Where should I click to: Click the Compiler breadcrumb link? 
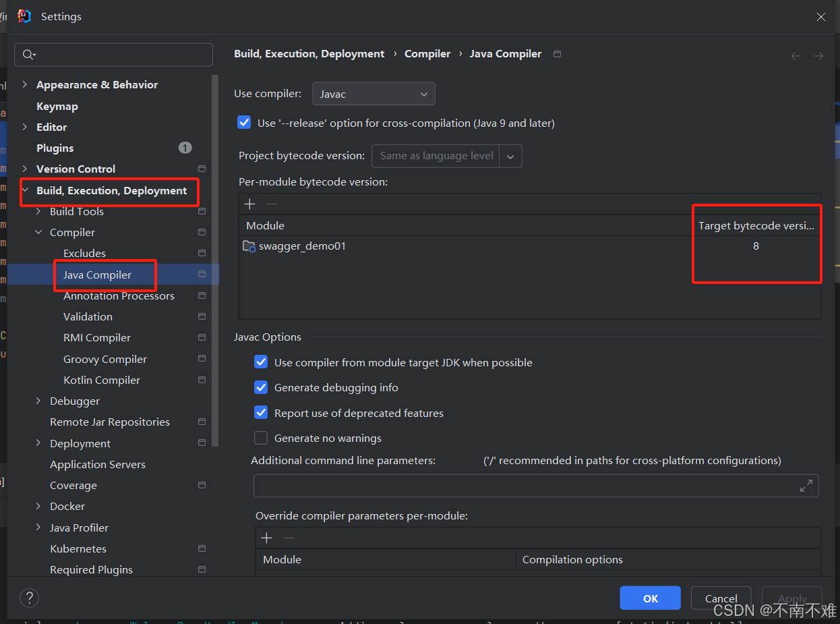(x=427, y=53)
